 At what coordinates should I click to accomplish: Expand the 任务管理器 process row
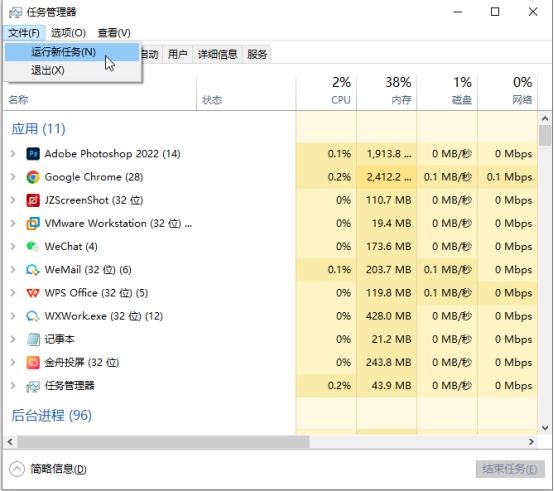click(13, 386)
